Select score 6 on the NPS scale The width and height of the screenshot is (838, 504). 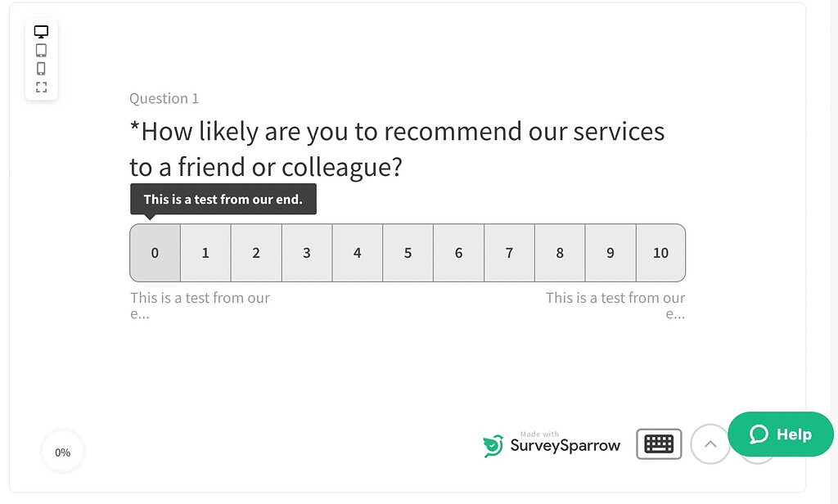pyautogui.click(x=458, y=253)
